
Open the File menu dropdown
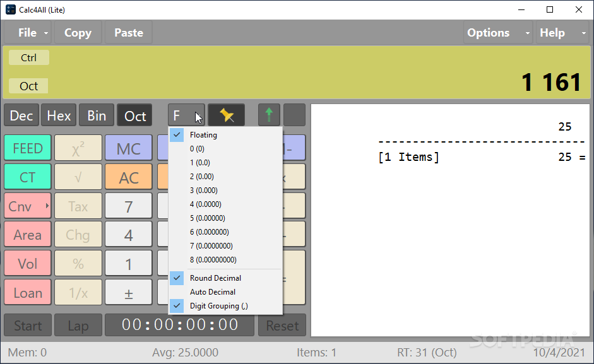[28, 33]
